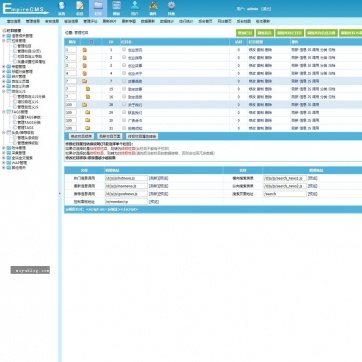This screenshot has height=362, width=362.
Task: Collapse the TAGS管理 tree node
Action: point(4,112)
